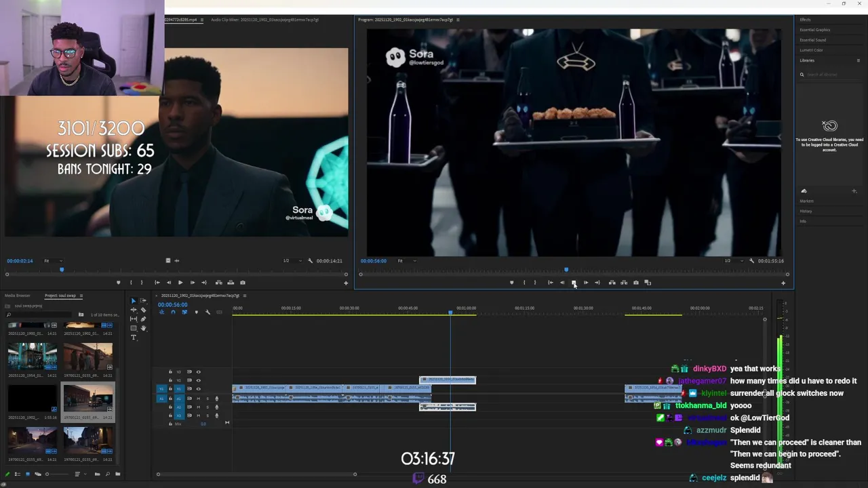
Task: Export frame from Program monitor
Action: point(636,283)
